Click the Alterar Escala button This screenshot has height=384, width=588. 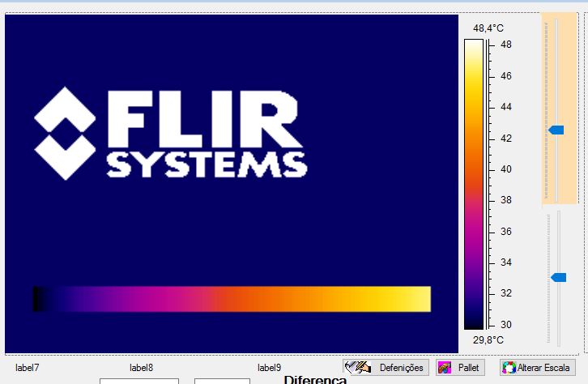(538, 368)
